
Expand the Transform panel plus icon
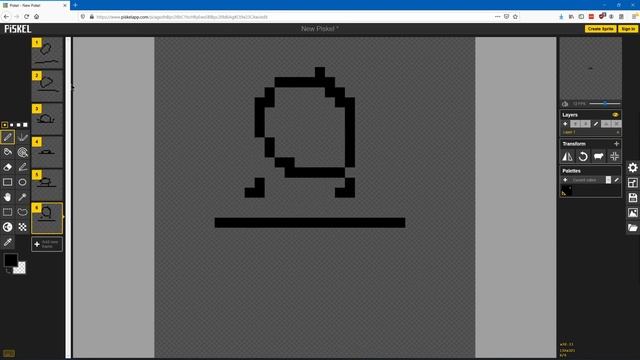tap(616, 144)
